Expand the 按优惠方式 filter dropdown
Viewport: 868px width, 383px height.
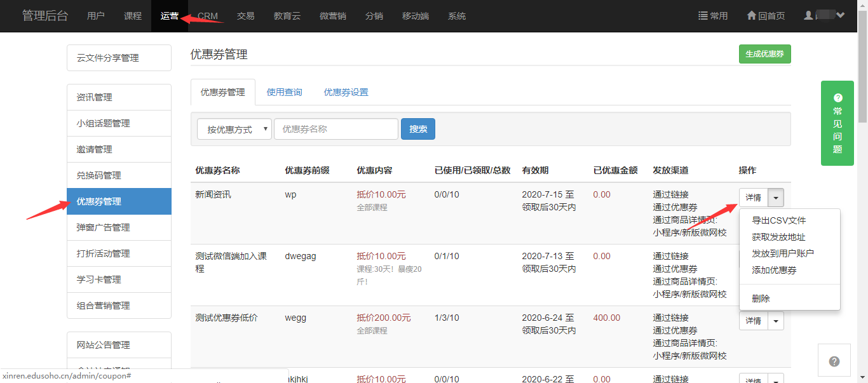(x=234, y=129)
